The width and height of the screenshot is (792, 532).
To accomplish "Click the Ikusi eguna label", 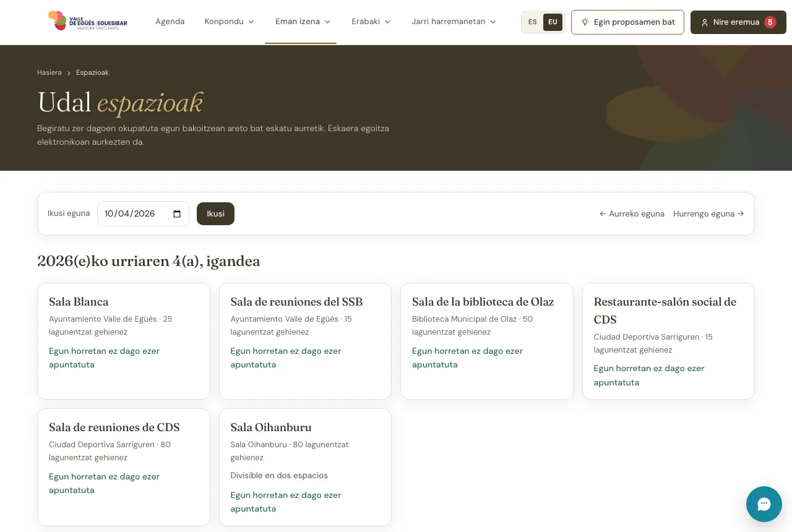I will click(x=69, y=213).
